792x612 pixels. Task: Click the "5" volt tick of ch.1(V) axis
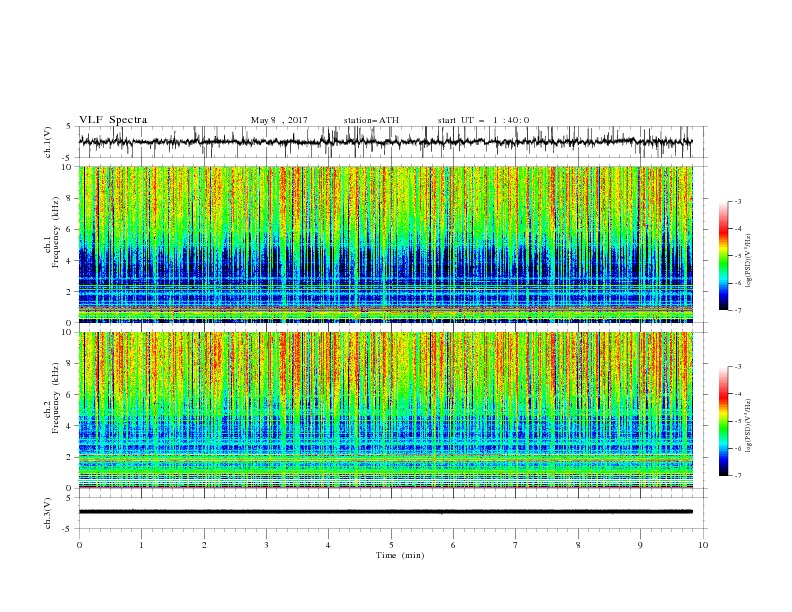[x=69, y=126]
